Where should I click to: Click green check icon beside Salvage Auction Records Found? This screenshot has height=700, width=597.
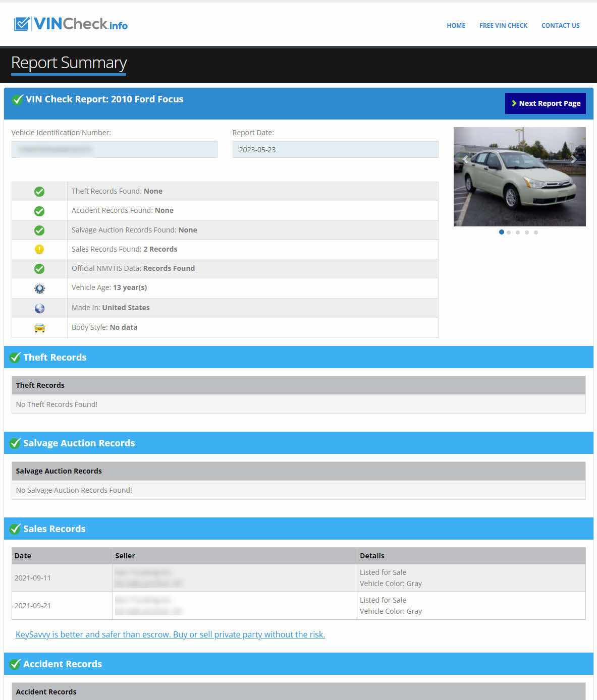(39, 230)
